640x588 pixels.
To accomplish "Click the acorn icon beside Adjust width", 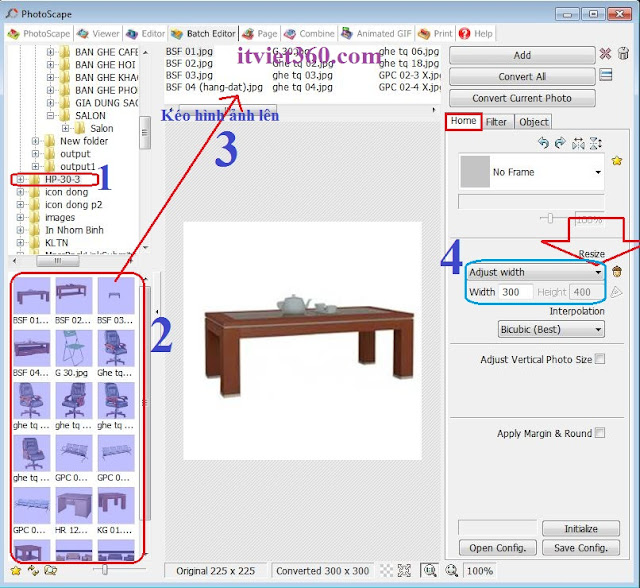I will 617,271.
